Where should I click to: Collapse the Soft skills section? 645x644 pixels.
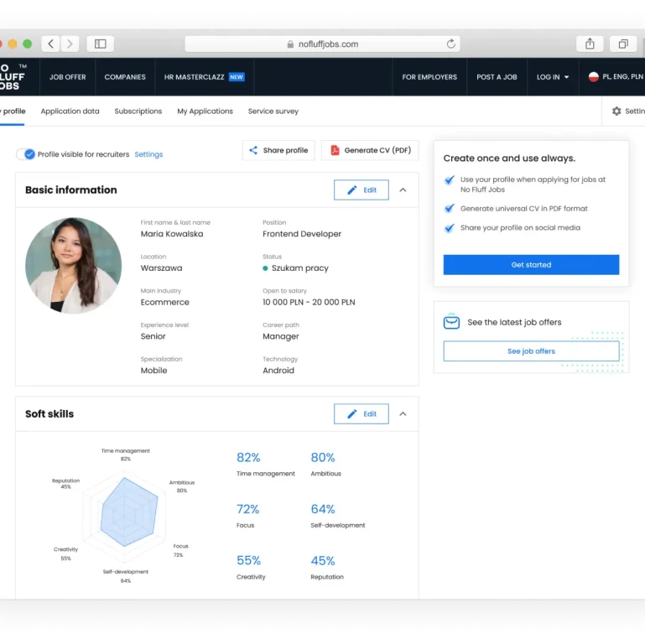pos(403,414)
